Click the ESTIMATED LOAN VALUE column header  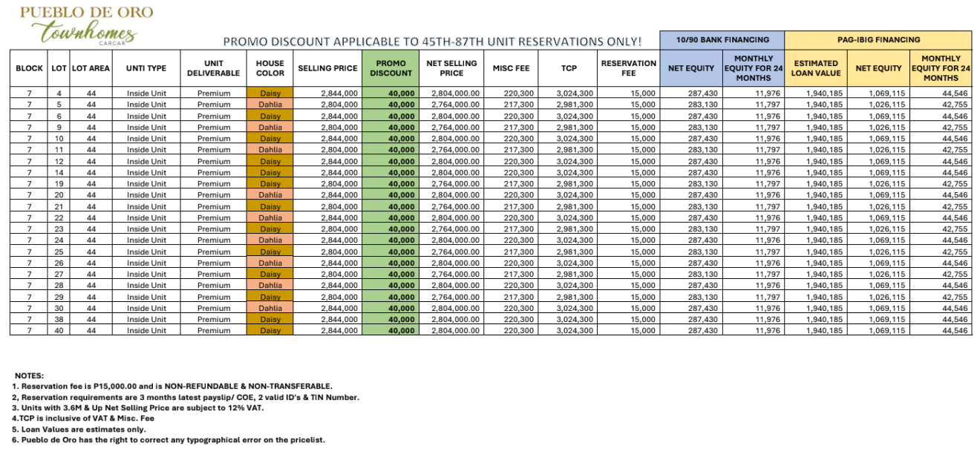pyautogui.click(x=815, y=68)
